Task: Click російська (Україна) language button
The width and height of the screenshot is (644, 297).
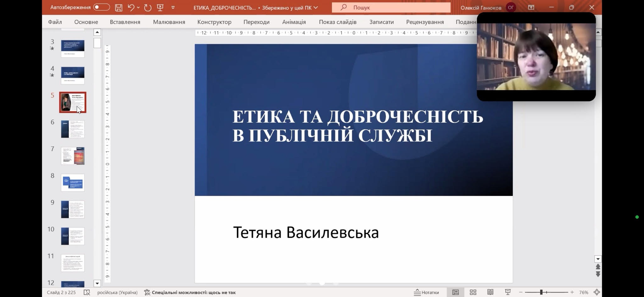Action: click(x=117, y=292)
